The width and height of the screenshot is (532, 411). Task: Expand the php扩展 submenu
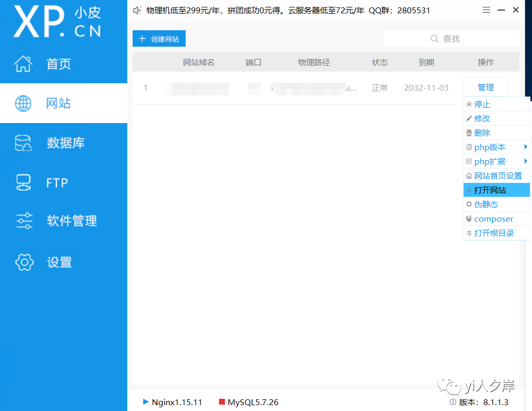(496, 161)
